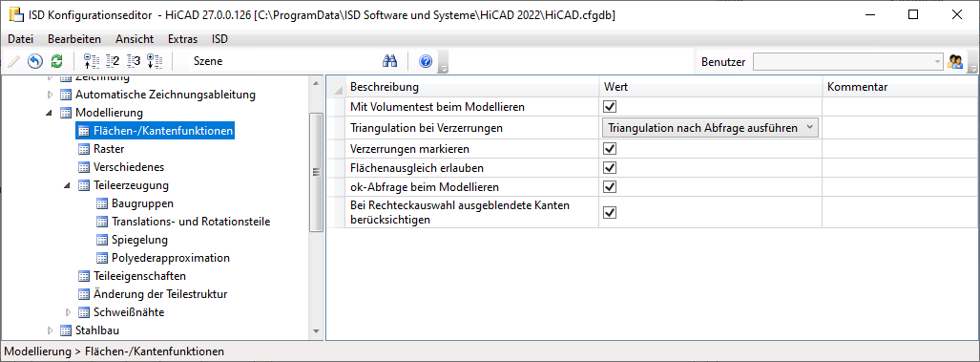Open the Bearbeiten menu
This screenshot has height=362, width=980.
coord(74,39)
